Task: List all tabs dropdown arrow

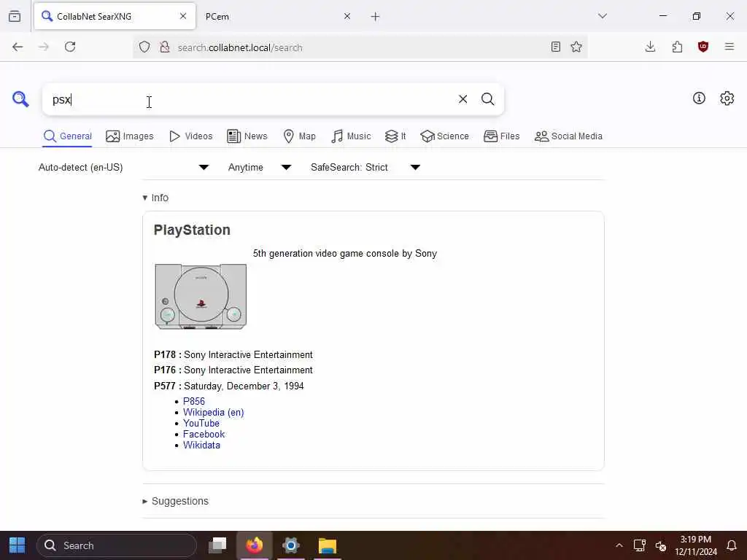Action: pyautogui.click(x=603, y=16)
